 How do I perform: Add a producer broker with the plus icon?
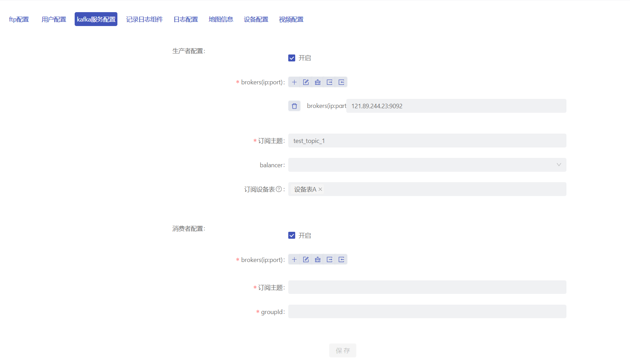[x=294, y=82]
